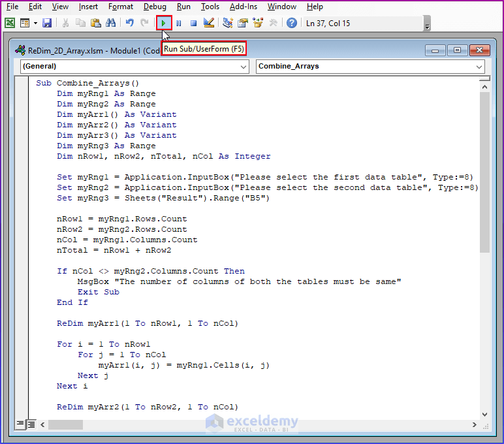The width and height of the screenshot is (504, 444).
Task: Open the Format menu
Action: 121,7
